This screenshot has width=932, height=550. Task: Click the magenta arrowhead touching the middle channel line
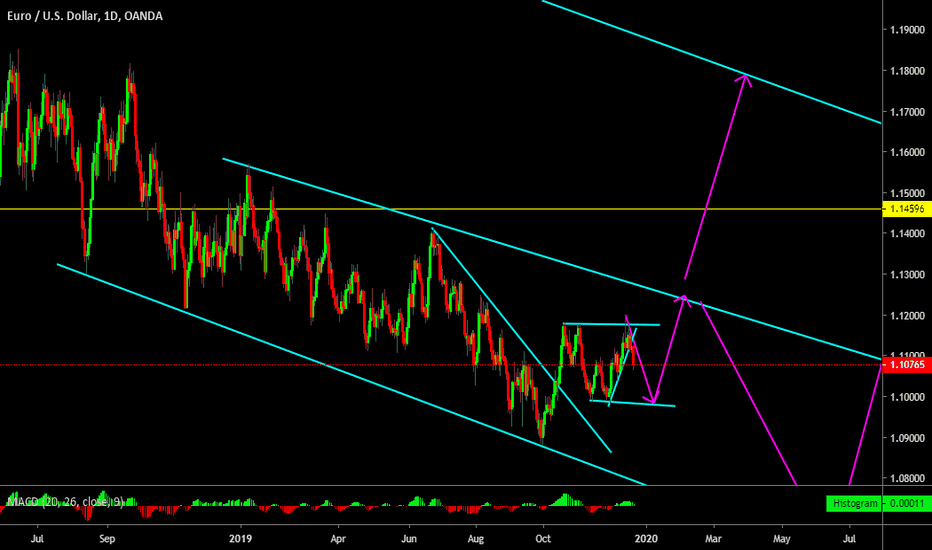pyautogui.click(x=684, y=296)
